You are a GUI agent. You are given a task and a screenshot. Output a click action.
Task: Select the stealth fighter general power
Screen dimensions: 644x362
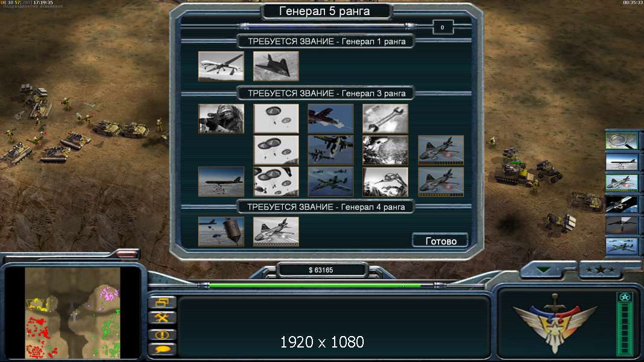tap(276, 66)
